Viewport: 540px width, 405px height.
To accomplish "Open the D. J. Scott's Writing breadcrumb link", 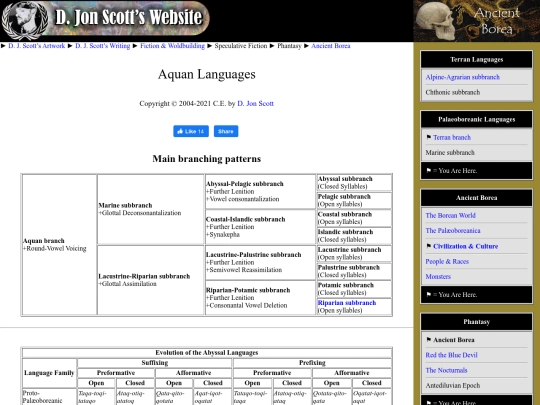I will click(103, 46).
